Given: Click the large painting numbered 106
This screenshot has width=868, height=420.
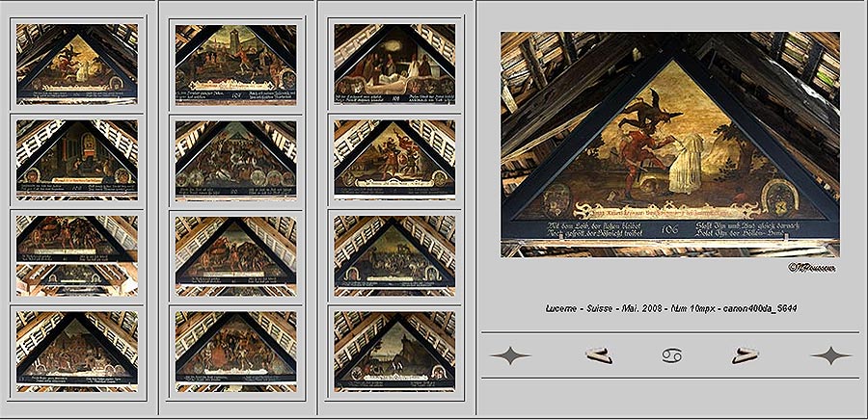Looking at the screenshot, I should click(x=670, y=144).
